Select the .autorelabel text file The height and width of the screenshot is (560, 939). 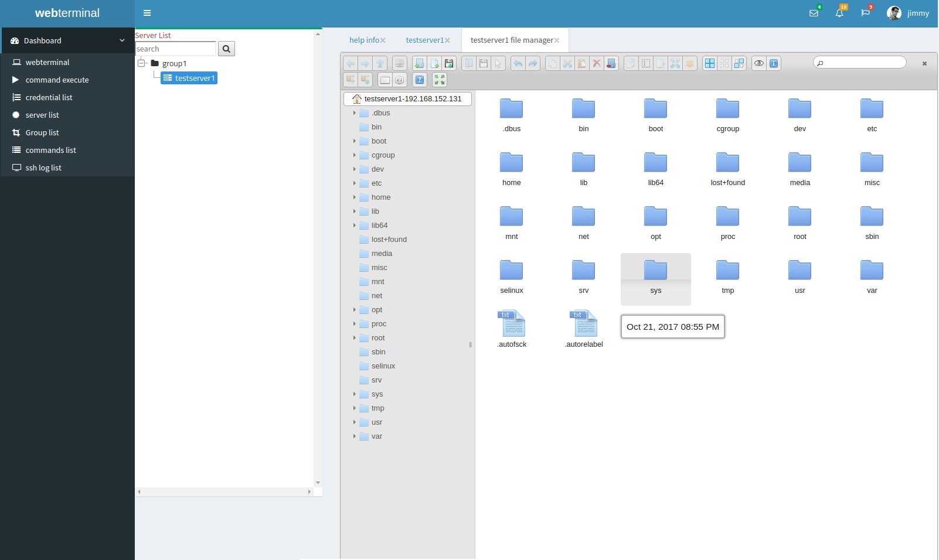pyautogui.click(x=584, y=329)
